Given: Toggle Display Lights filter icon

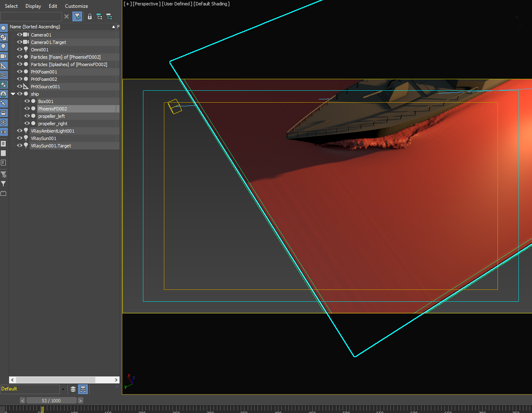Looking at the screenshot, I should [x=4, y=47].
